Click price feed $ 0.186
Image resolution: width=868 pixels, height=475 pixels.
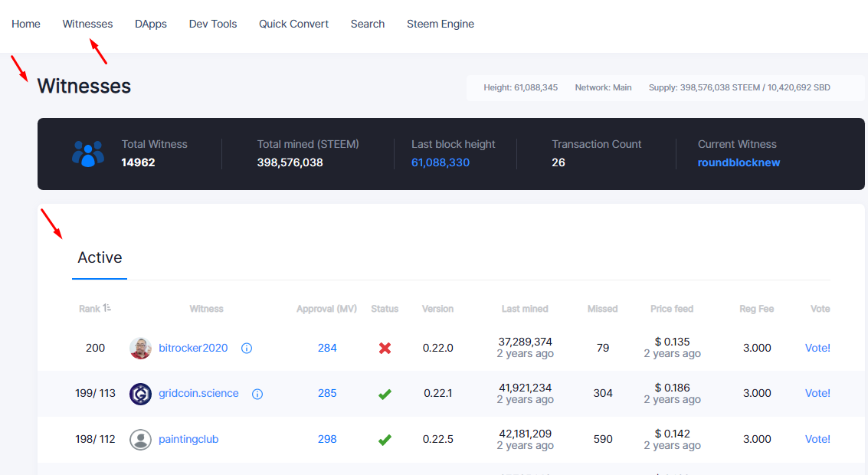672,388
